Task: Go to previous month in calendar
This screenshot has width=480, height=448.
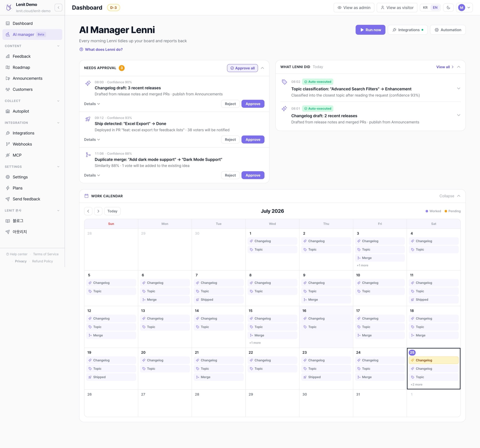Action: pyautogui.click(x=88, y=211)
